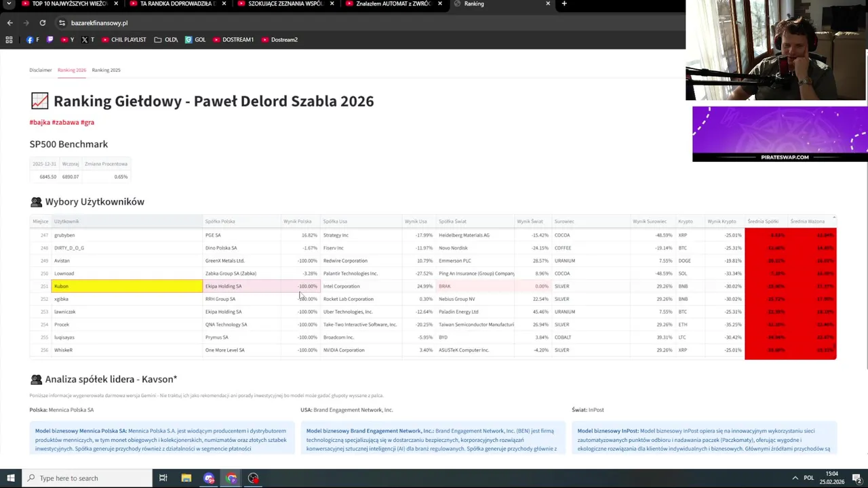Sort by Wynik Surowiec column header
Screen dimensions: 868x488
(652, 222)
